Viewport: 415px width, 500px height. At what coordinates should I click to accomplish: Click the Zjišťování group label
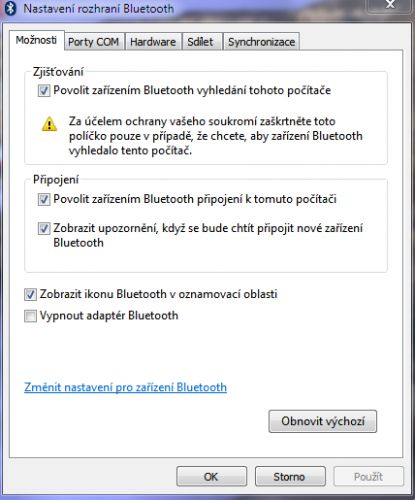click(58, 72)
